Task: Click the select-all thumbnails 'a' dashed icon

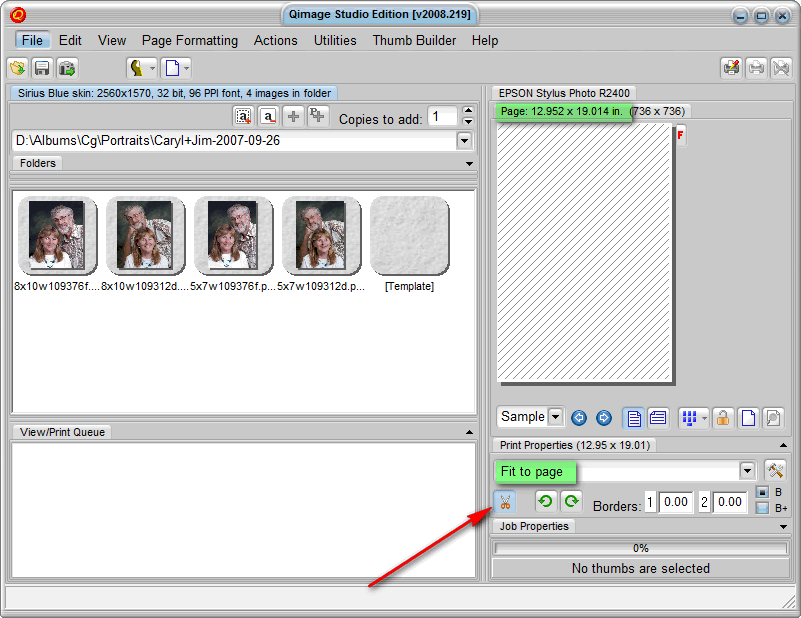Action: click(243, 116)
